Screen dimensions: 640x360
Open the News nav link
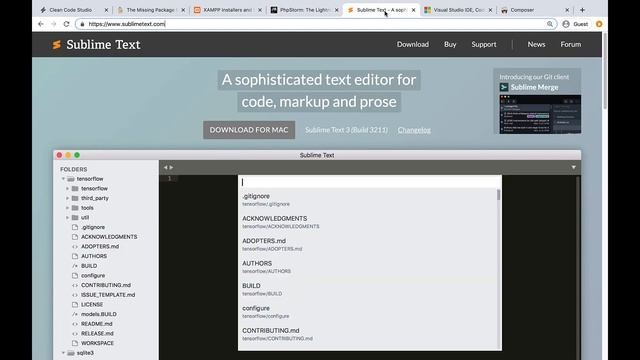536,44
